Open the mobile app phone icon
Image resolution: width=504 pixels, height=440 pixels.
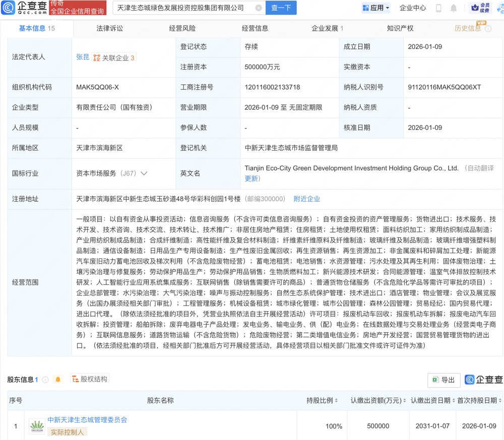pyautogui.click(x=438, y=8)
